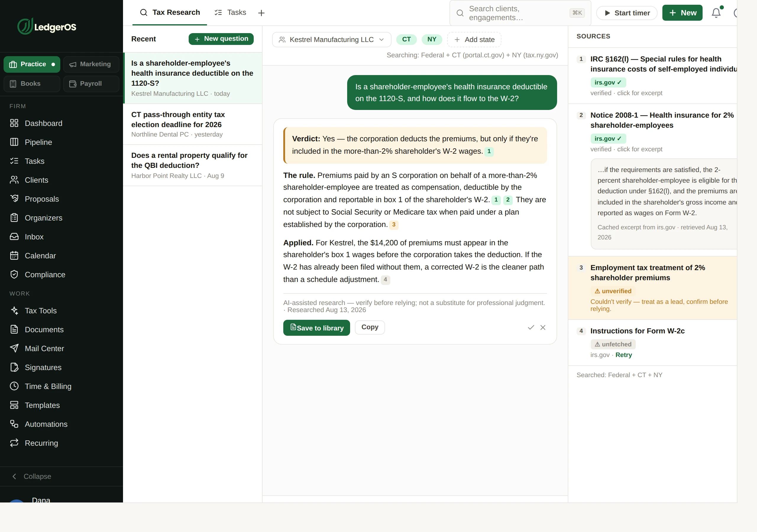Click the ⌘K shortcut badge in search
The image size is (757, 532).
(x=577, y=13)
